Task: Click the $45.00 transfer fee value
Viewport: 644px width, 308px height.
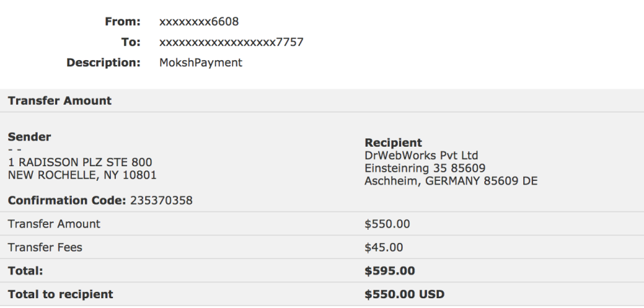Action: (x=384, y=247)
